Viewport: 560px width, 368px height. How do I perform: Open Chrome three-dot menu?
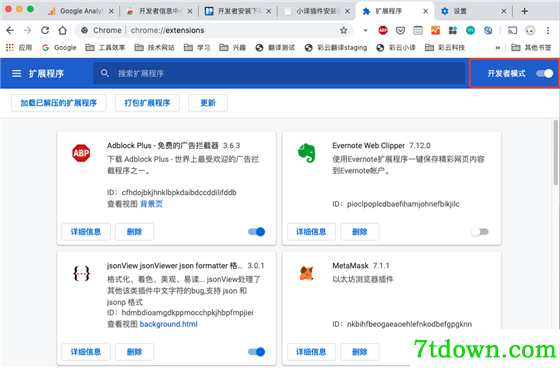548,30
